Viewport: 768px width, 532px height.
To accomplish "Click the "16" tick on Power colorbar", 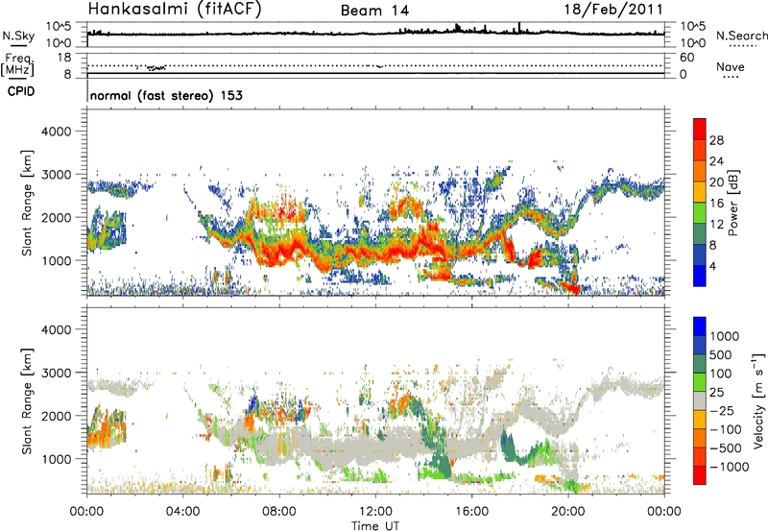I will point(716,204).
